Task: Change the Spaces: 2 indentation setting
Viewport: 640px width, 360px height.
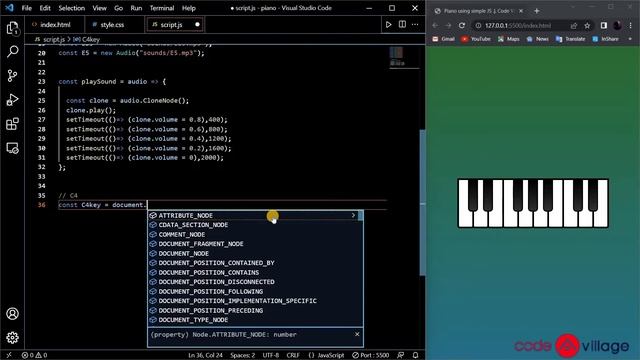Action: pos(242,355)
